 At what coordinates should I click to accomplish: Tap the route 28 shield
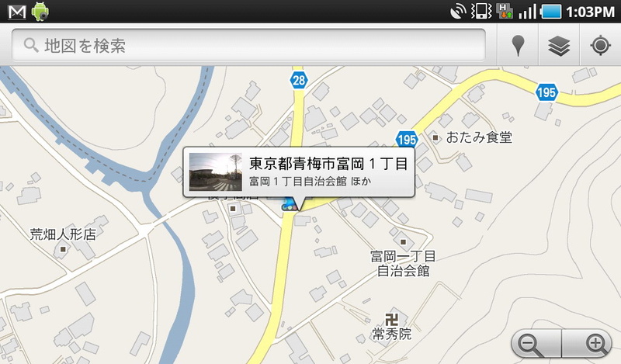299,81
